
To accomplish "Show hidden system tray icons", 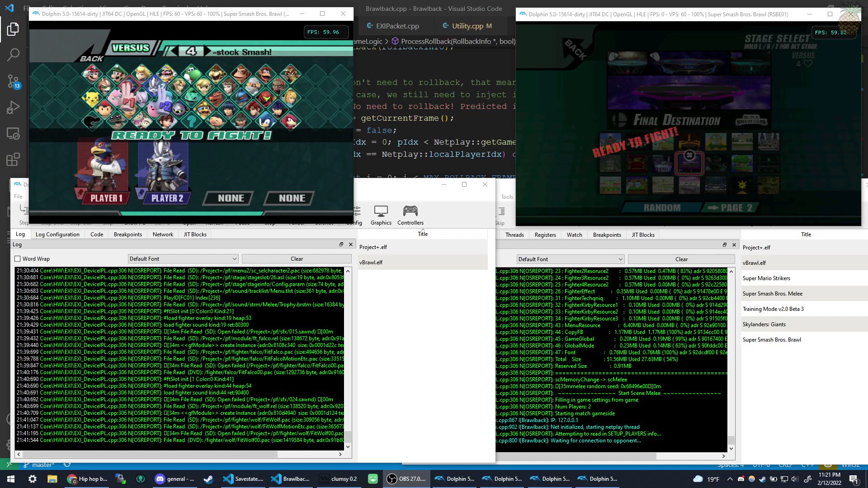I will tap(730, 479).
